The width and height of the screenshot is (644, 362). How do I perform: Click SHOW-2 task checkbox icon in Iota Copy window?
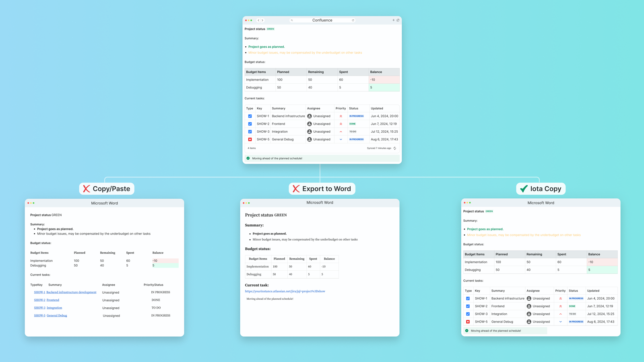[468, 306]
